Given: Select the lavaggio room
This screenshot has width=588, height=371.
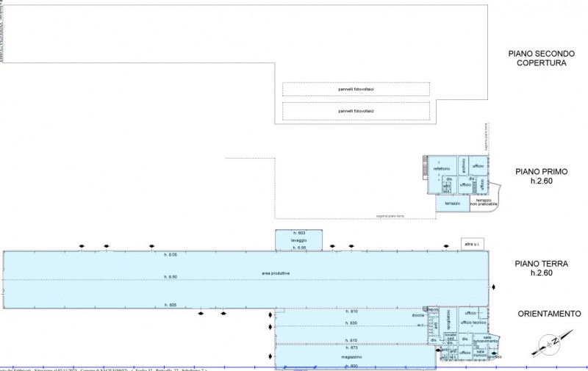Looking at the screenshot, I should [x=298, y=241].
